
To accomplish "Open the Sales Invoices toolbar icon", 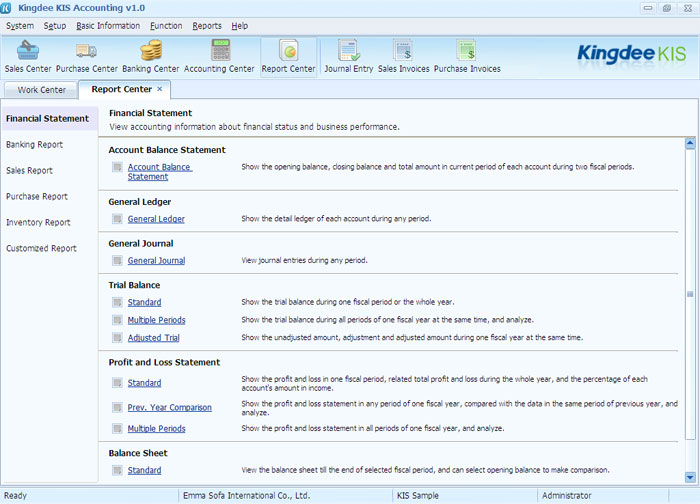I will [x=403, y=50].
